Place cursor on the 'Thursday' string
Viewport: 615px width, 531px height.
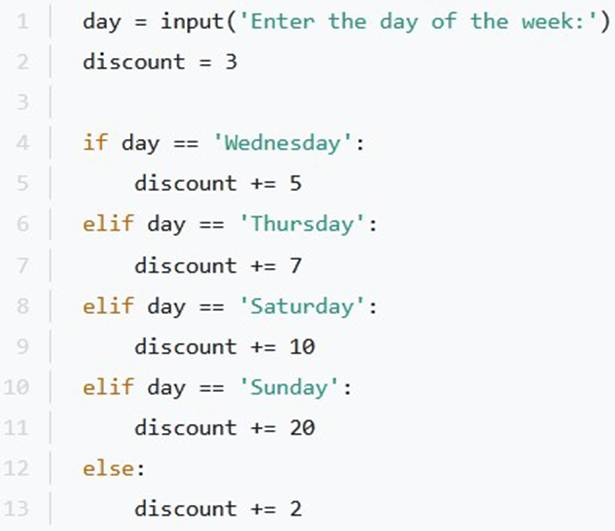click(302, 224)
